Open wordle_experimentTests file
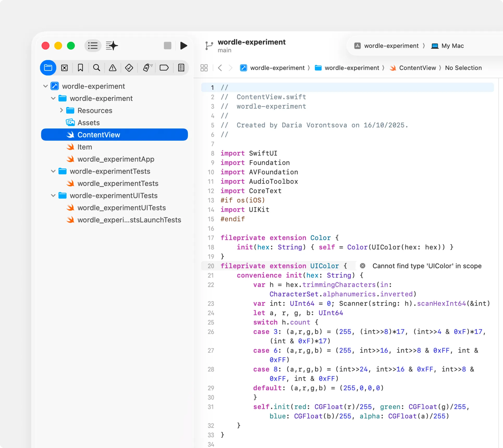This screenshot has width=503, height=448. point(114,183)
